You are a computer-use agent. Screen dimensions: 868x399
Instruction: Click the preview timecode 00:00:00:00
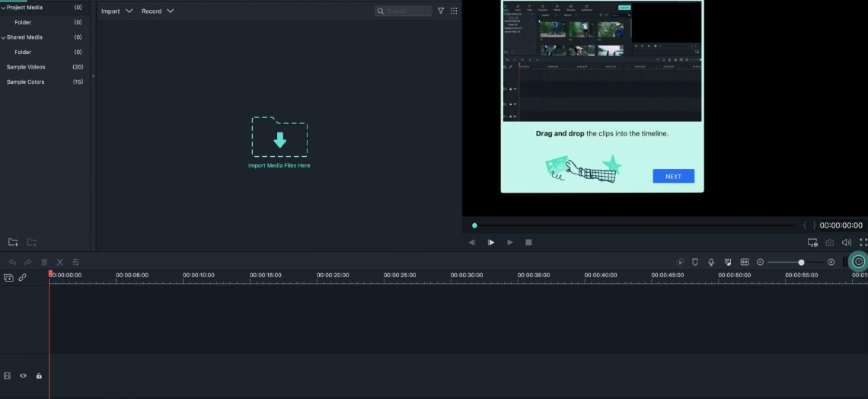[x=841, y=225]
